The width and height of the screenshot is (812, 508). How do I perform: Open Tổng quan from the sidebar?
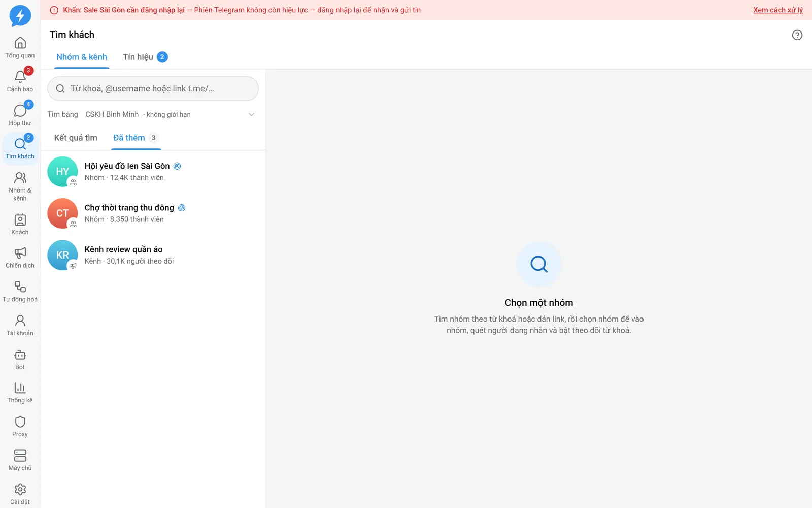coord(20,48)
